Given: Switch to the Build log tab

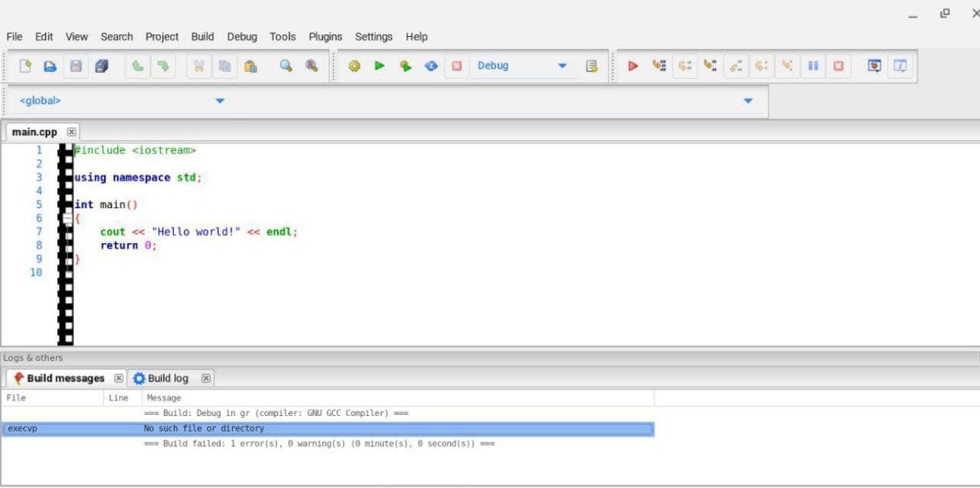Looking at the screenshot, I should [x=168, y=378].
